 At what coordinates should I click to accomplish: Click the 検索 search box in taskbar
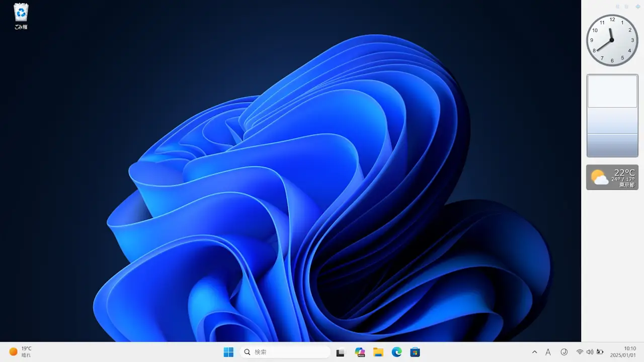point(285,352)
